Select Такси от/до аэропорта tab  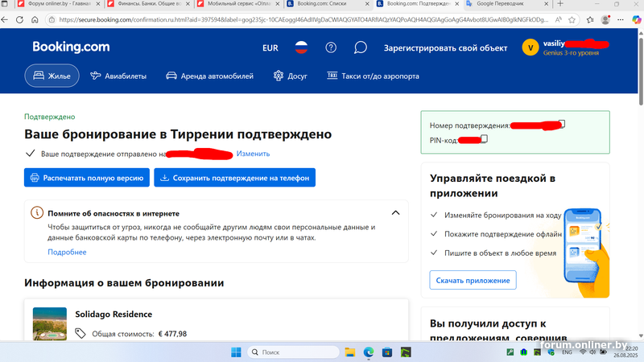(373, 76)
